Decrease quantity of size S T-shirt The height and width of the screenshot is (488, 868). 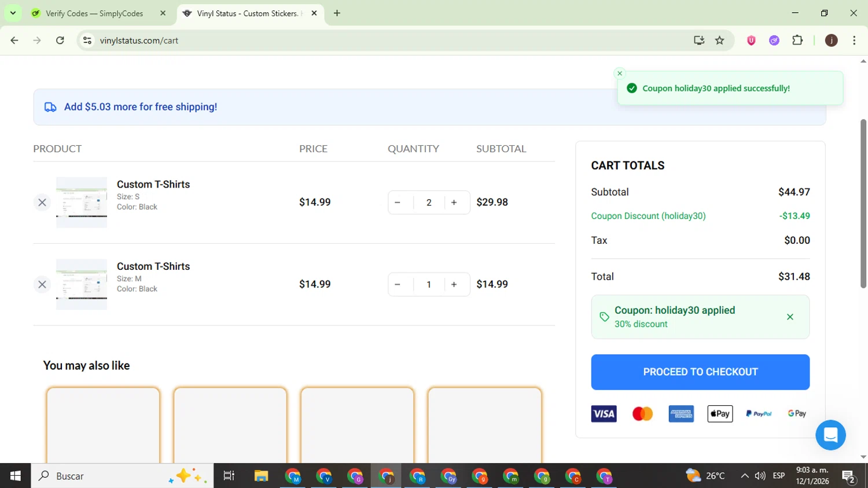click(x=398, y=203)
